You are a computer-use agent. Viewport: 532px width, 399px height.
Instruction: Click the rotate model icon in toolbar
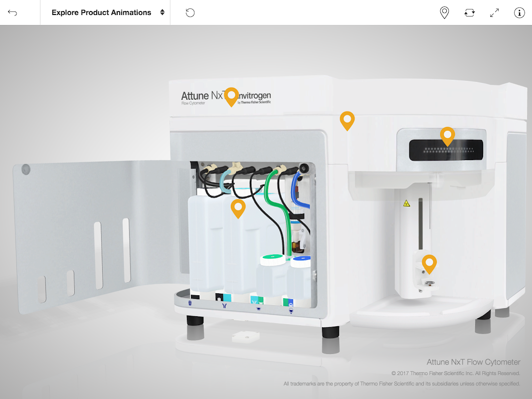tap(470, 12)
